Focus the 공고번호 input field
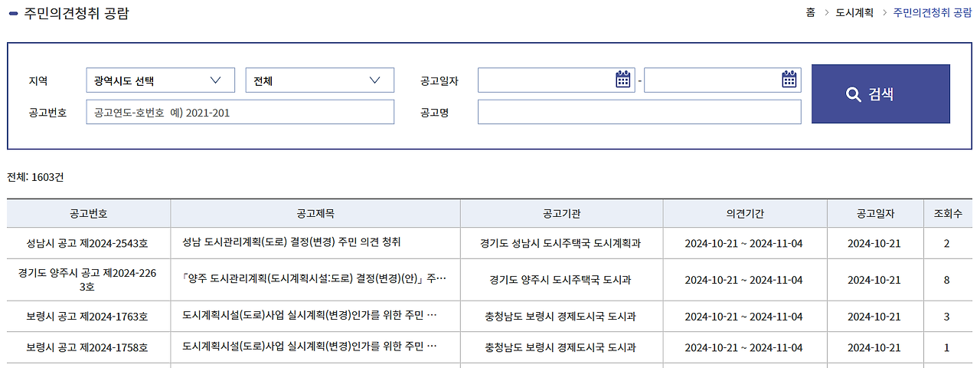This screenshot has width=980, height=368. [x=240, y=112]
